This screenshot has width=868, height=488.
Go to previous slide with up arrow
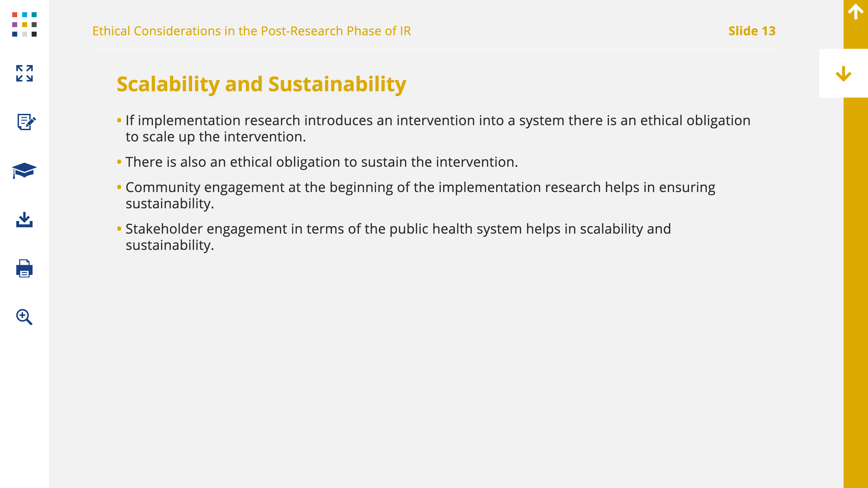click(856, 12)
